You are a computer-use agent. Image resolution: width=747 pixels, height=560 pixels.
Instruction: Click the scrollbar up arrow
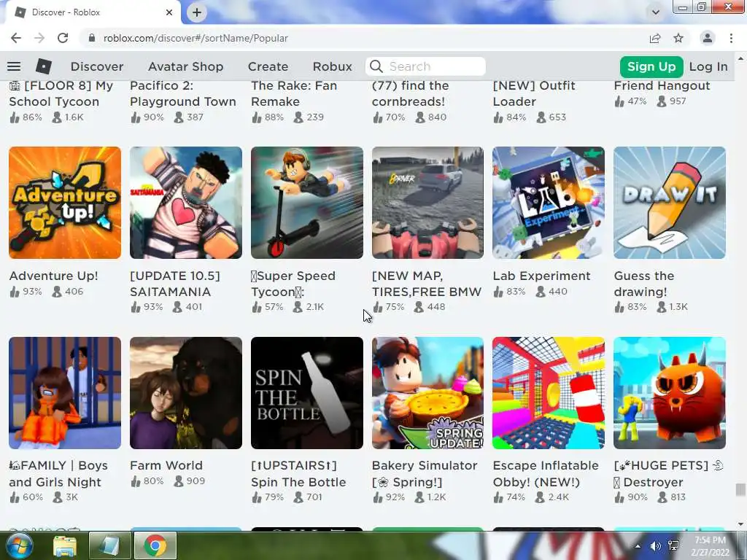[x=740, y=58]
